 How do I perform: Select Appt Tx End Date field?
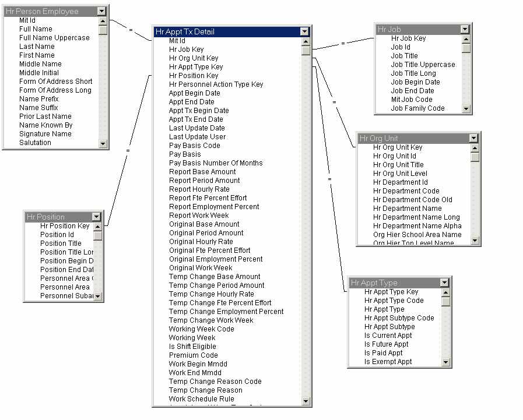196,119
